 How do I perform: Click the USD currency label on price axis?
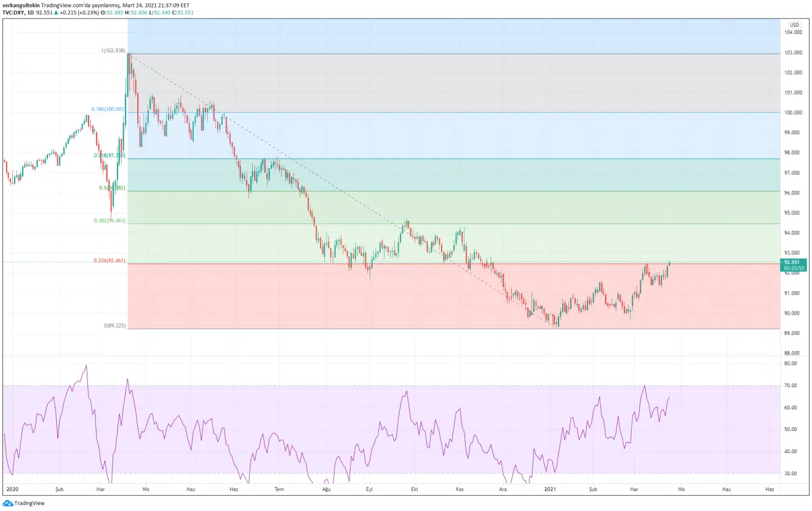[794, 25]
